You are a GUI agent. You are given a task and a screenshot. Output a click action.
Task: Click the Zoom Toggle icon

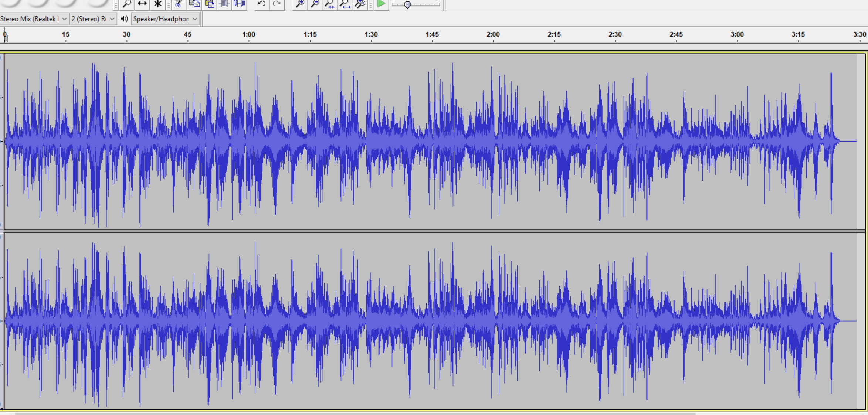pos(360,4)
